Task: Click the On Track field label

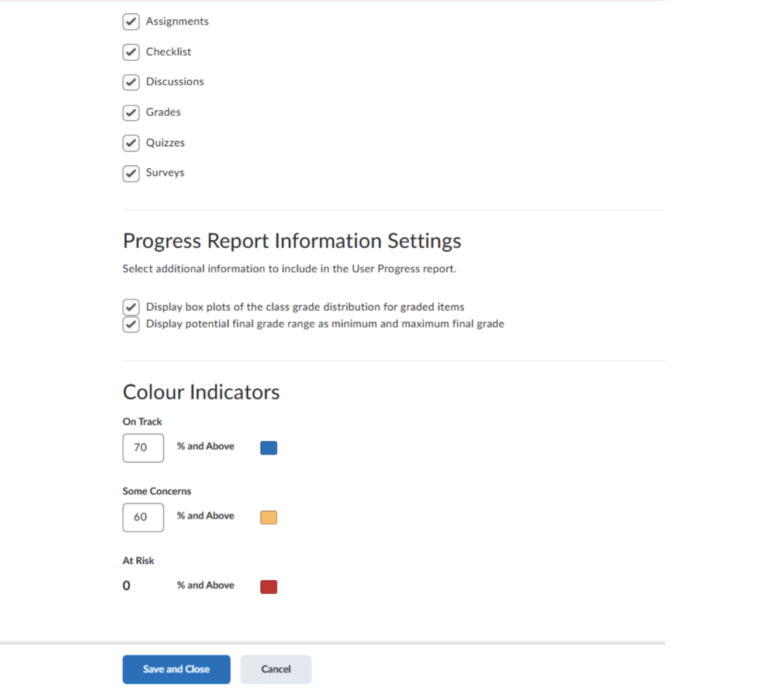Action: (142, 422)
